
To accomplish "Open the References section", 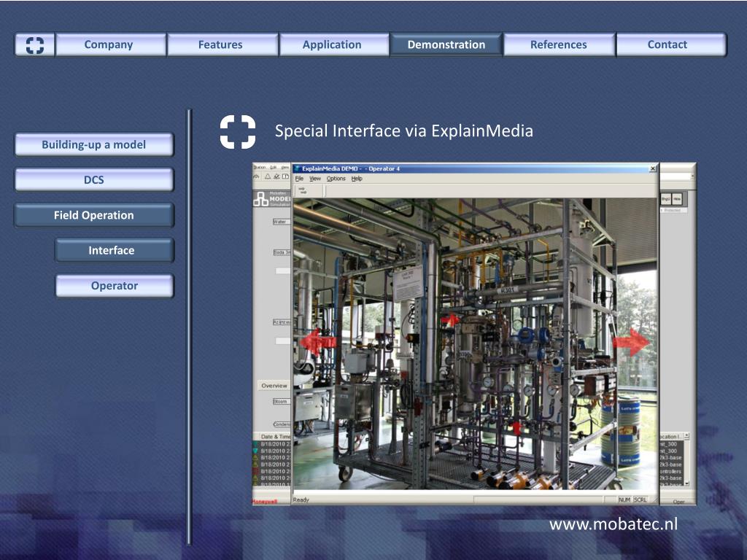I will pos(559,44).
